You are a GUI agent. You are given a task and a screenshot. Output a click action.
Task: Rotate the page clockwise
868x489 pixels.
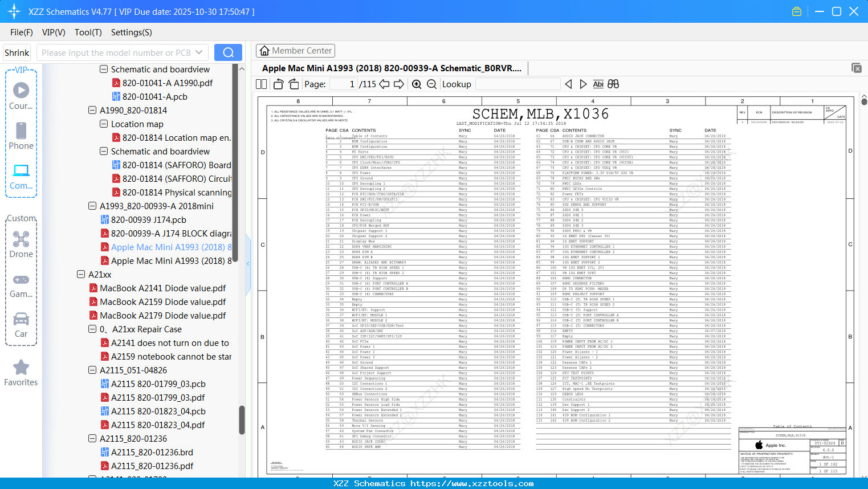294,84
